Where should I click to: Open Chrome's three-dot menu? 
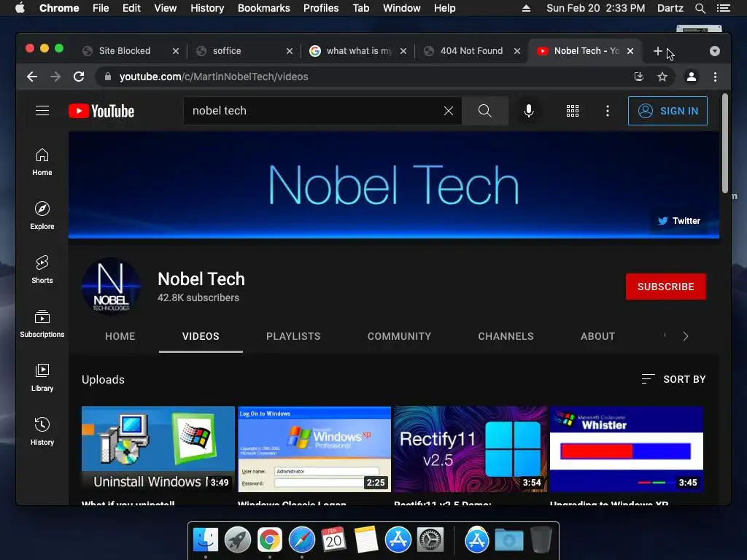point(715,77)
